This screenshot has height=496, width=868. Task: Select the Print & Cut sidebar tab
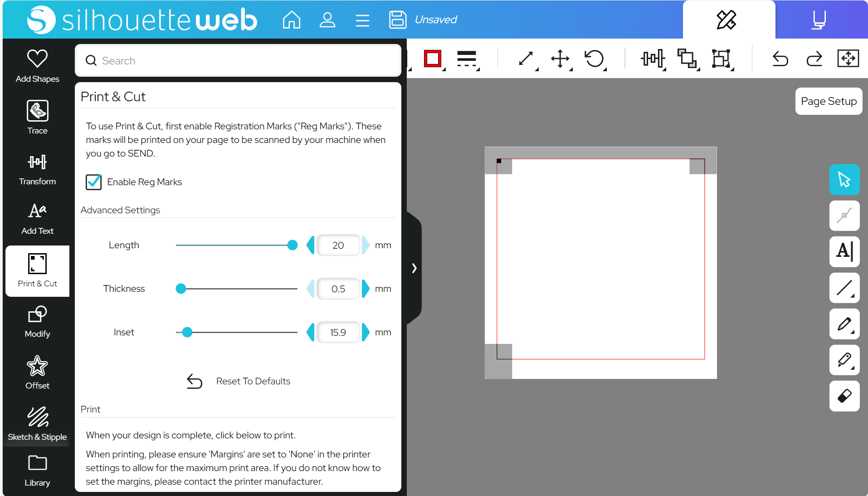coord(37,271)
